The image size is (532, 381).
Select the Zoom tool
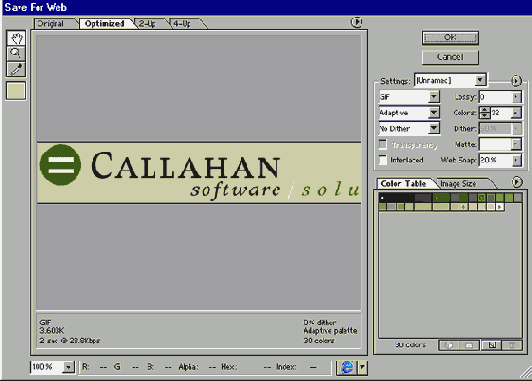coord(16,53)
